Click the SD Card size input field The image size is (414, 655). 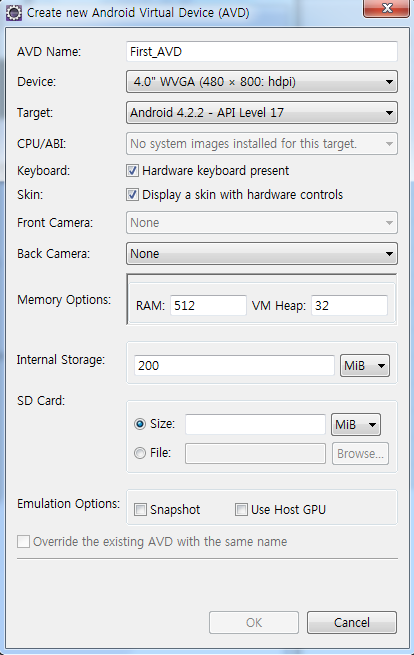[x=255, y=424]
